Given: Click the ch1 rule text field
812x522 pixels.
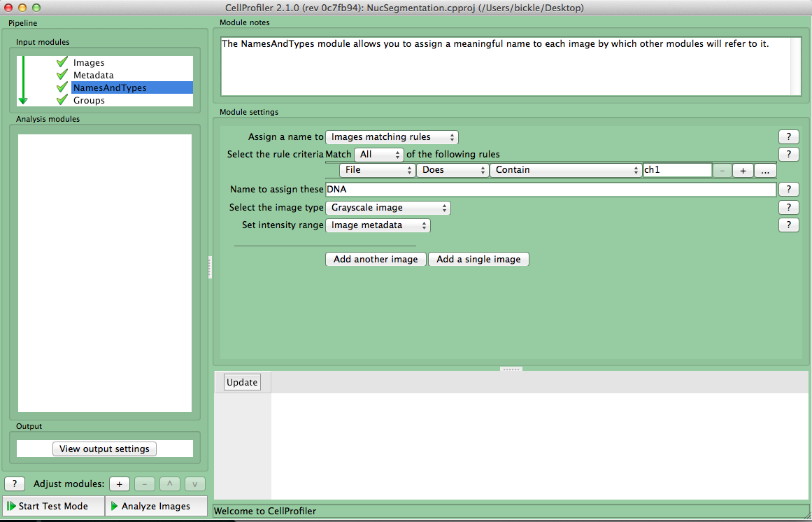Looking at the screenshot, I should [x=677, y=170].
